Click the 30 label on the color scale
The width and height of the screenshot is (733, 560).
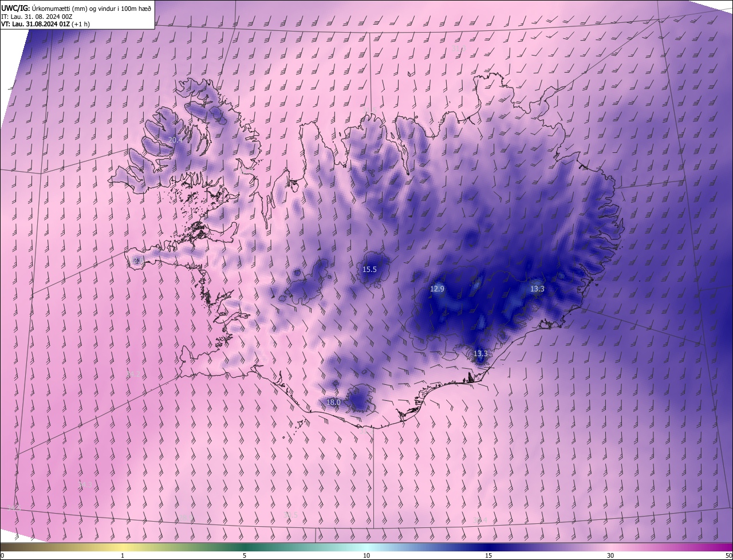click(610, 555)
